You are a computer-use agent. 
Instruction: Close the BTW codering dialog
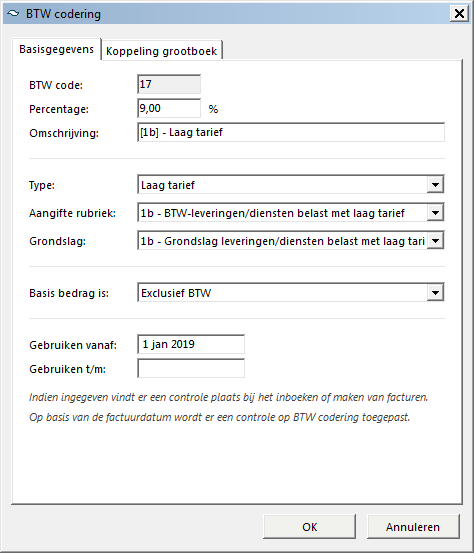coord(459,14)
